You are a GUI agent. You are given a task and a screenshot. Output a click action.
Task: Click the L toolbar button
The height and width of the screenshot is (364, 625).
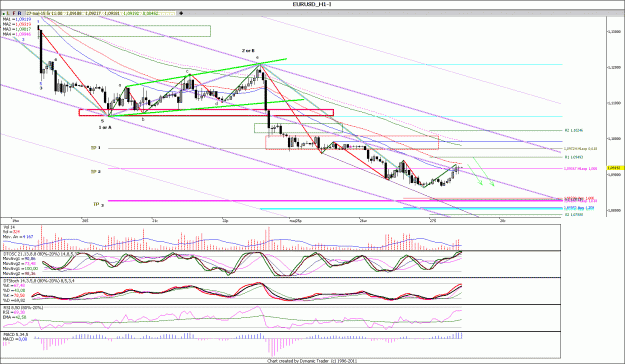pyautogui.click(x=8, y=13)
